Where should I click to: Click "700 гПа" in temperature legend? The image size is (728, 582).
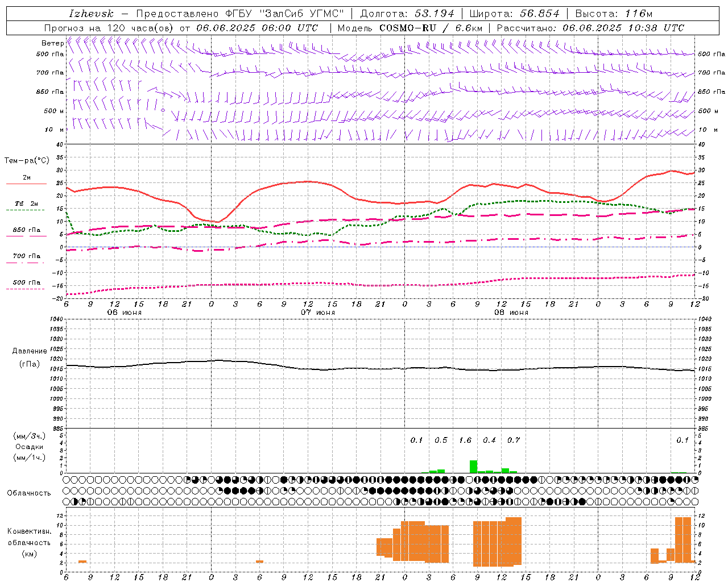27,256
